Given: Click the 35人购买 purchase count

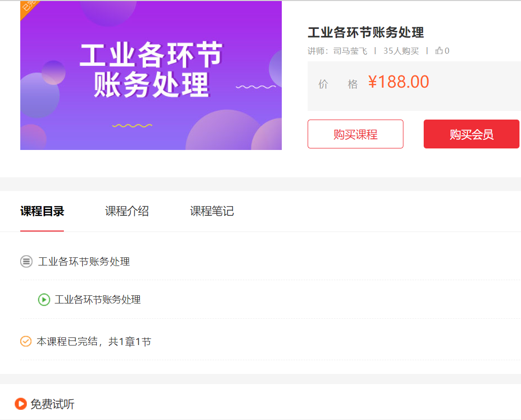Looking at the screenshot, I should click(x=401, y=51).
